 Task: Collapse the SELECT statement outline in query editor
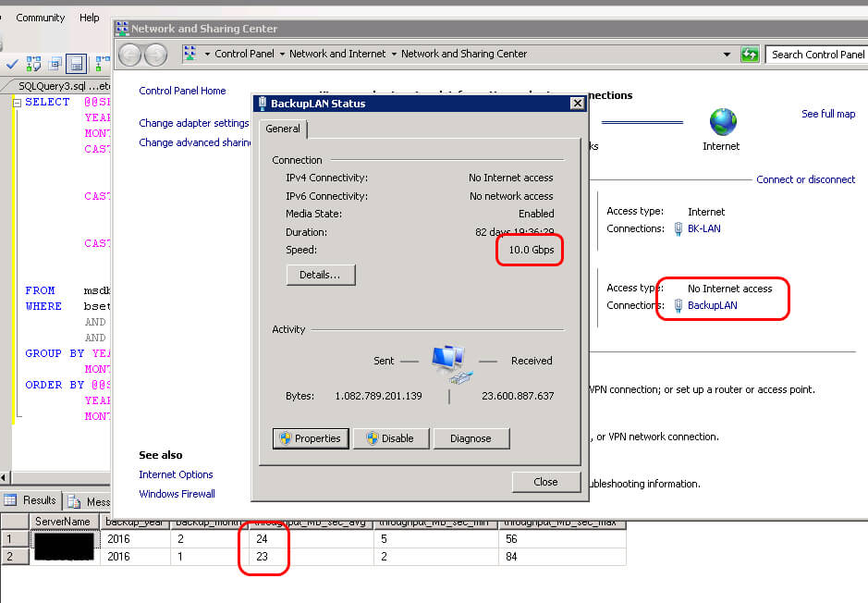click(x=17, y=103)
